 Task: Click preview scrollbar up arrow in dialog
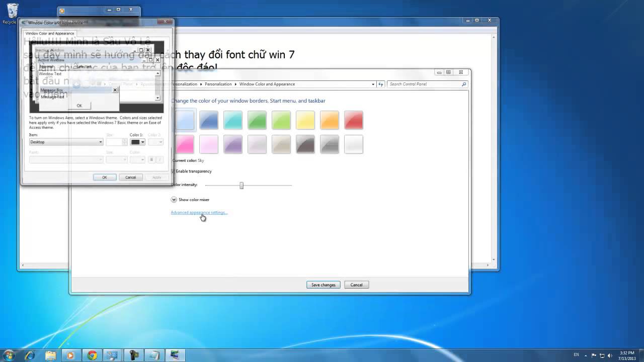(x=157, y=73)
